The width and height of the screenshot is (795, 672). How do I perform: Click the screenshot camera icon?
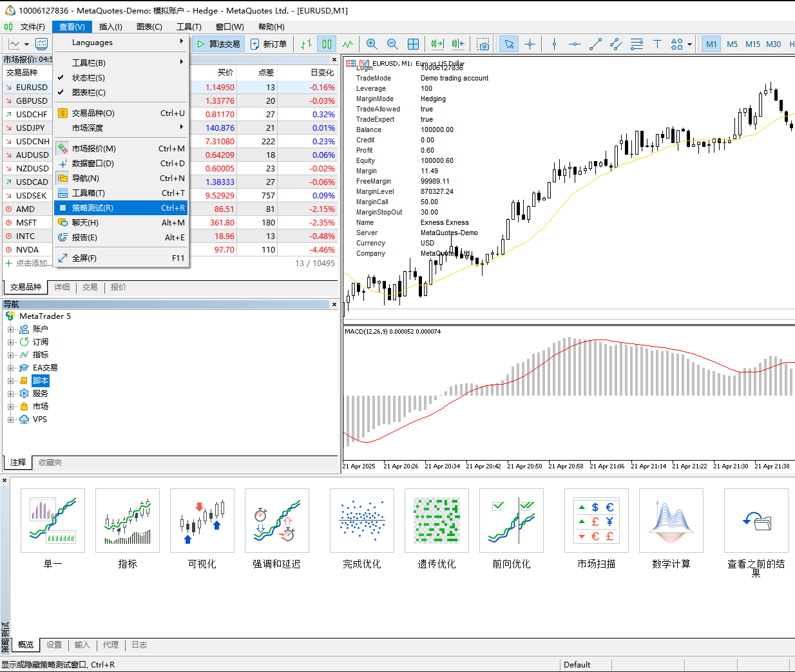click(483, 44)
